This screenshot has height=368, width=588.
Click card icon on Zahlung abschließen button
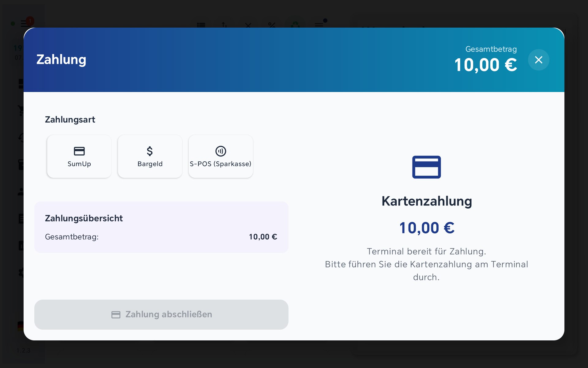pos(116,315)
